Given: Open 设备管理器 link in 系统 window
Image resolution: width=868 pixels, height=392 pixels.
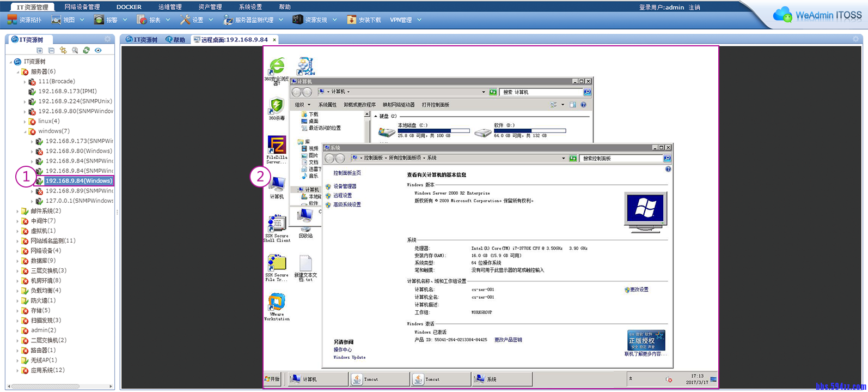Looking at the screenshot, I should [345, 186].
